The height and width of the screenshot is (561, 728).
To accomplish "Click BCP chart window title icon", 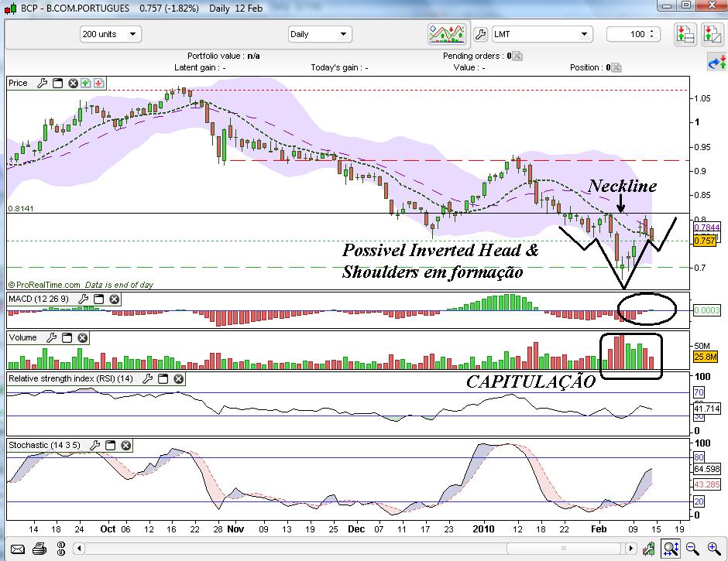I will 10,8.
